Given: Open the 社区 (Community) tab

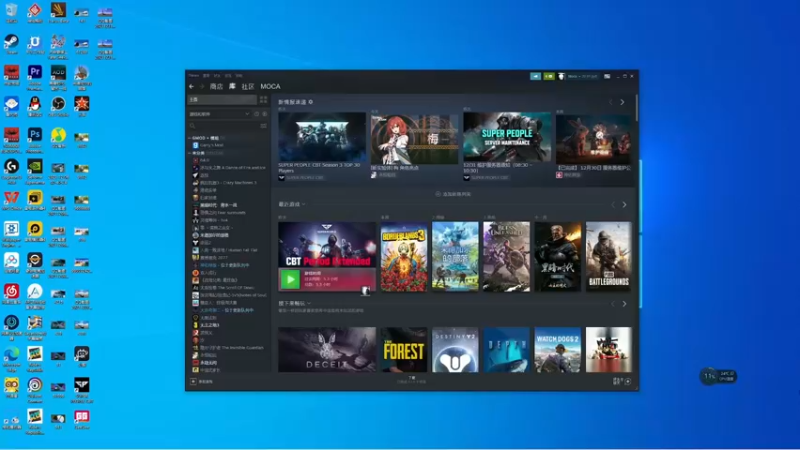Looking at the screenshot, I should [x=248, y=87].
